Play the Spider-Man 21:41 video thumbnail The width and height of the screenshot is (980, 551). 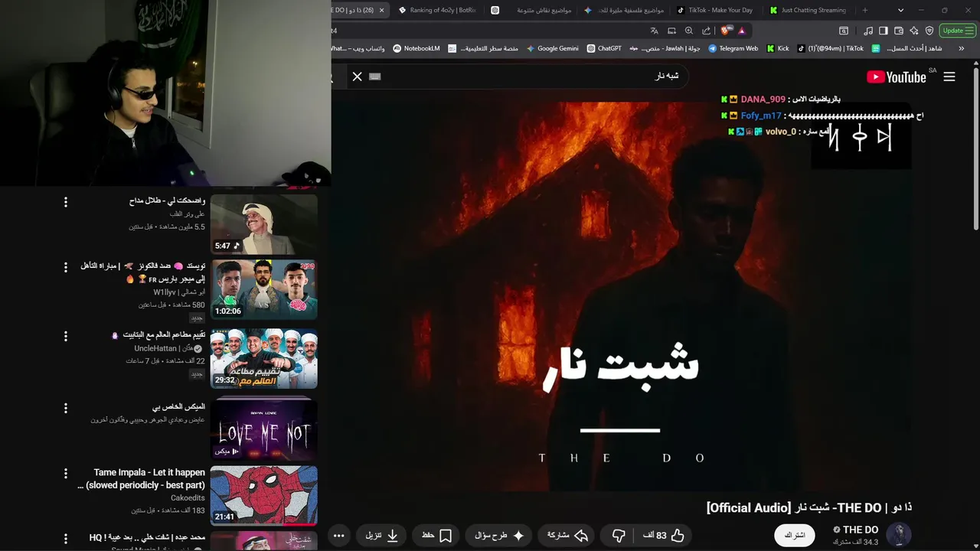(x=264, y=497)
